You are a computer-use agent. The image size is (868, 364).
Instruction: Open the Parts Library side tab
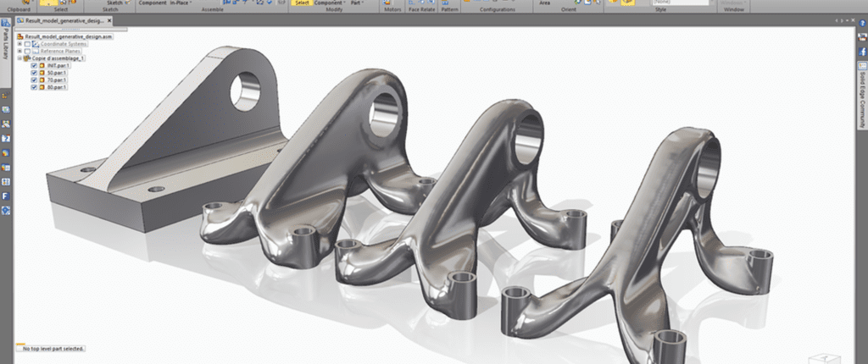pyautogui.click(x=6, y=52)
